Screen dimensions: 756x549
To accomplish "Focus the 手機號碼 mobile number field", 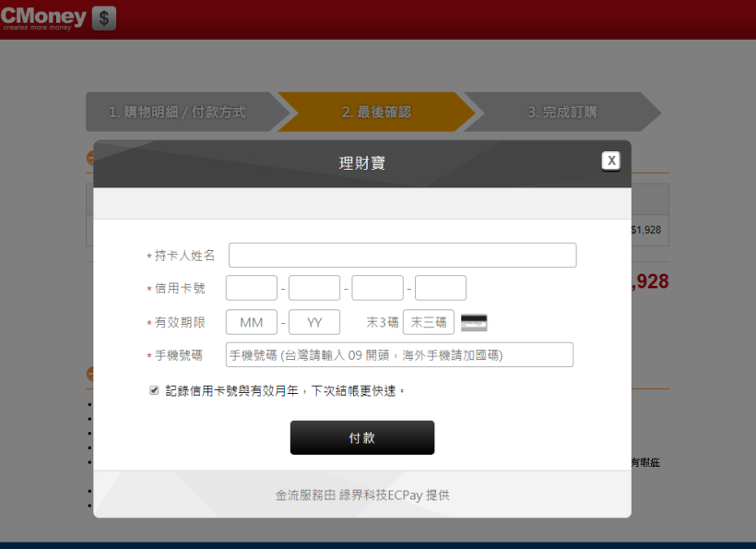I will tap(400, 355).
